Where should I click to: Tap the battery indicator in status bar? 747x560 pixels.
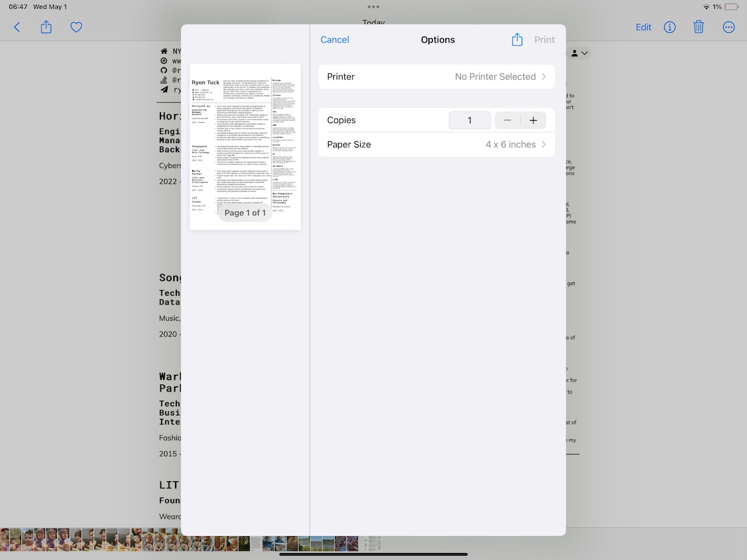click(731, 7)
